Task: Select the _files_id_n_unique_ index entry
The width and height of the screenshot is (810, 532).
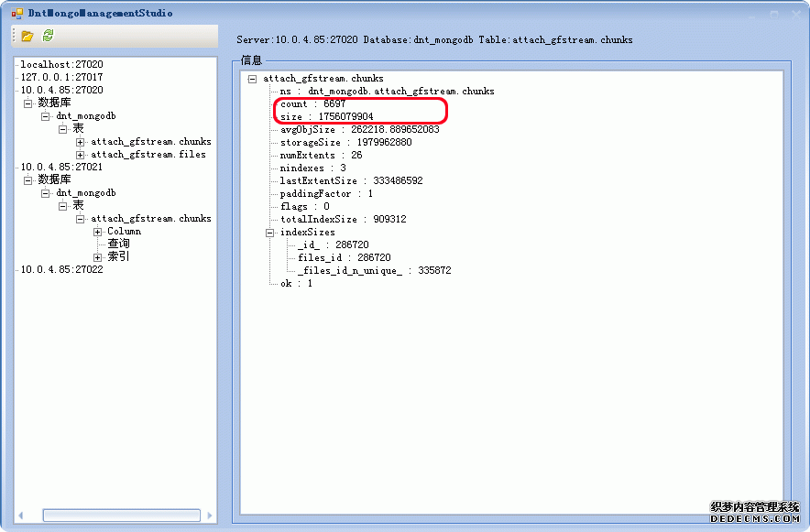Action: point(374,271)
